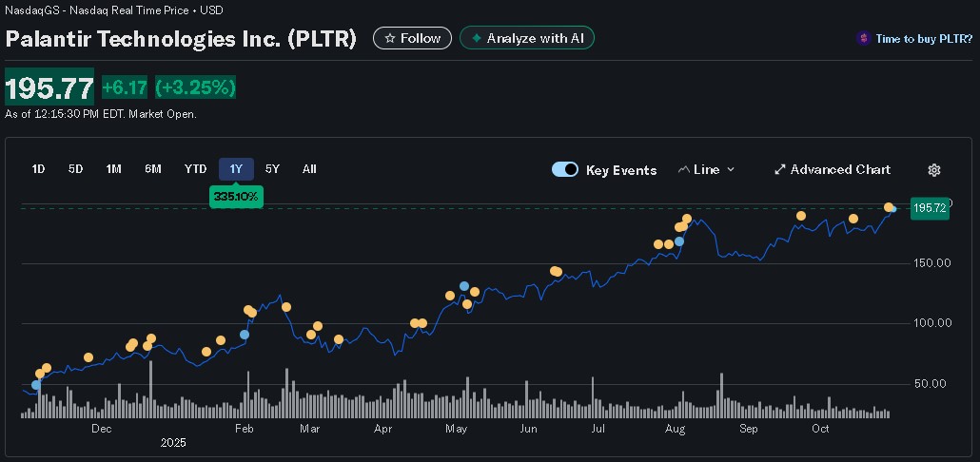Switch to the 5Y time range
The height and width of the screenshot is (462, 980).
pyautogui.click(x=273, y=169)
